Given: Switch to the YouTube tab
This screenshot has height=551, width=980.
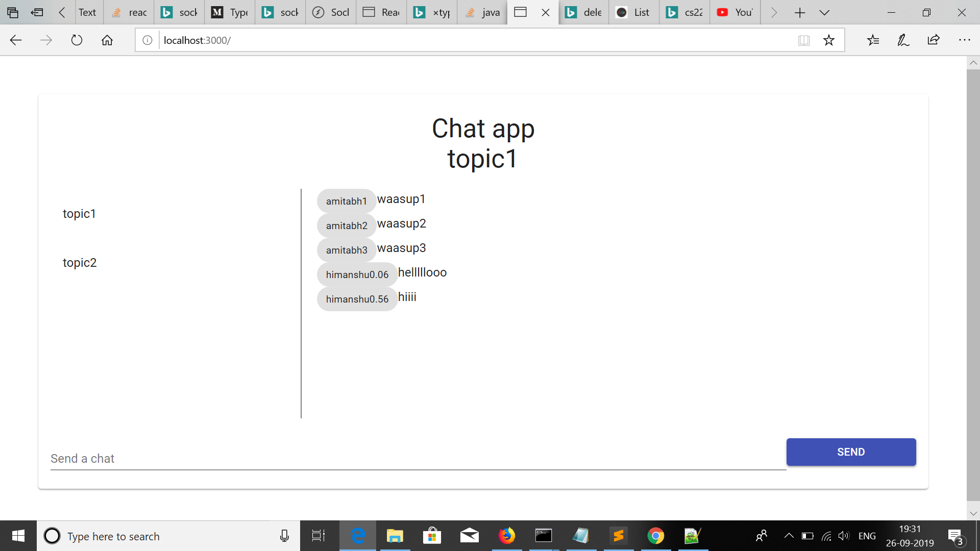Looking at the screenshot, I should [x=735, y=12].
